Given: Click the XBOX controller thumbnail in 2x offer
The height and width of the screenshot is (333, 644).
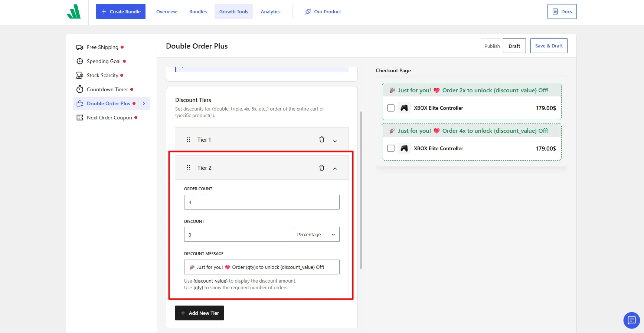Looking at the screenshot, I should tap(404, 108).
